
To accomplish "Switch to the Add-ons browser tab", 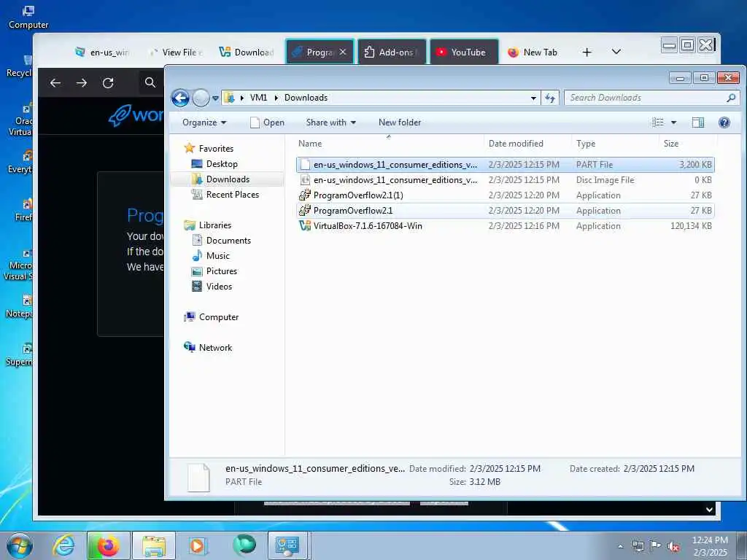I will pos(392,52).
